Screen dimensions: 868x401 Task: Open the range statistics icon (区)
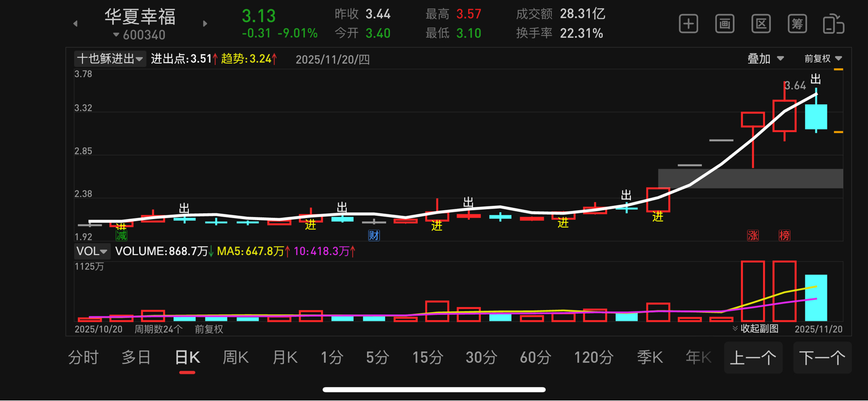[761, 24]
